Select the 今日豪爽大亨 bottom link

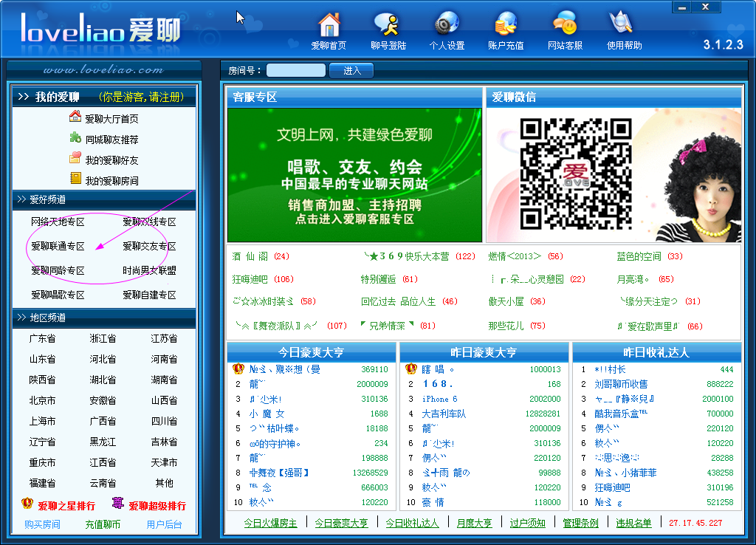[x=341, y=523]
